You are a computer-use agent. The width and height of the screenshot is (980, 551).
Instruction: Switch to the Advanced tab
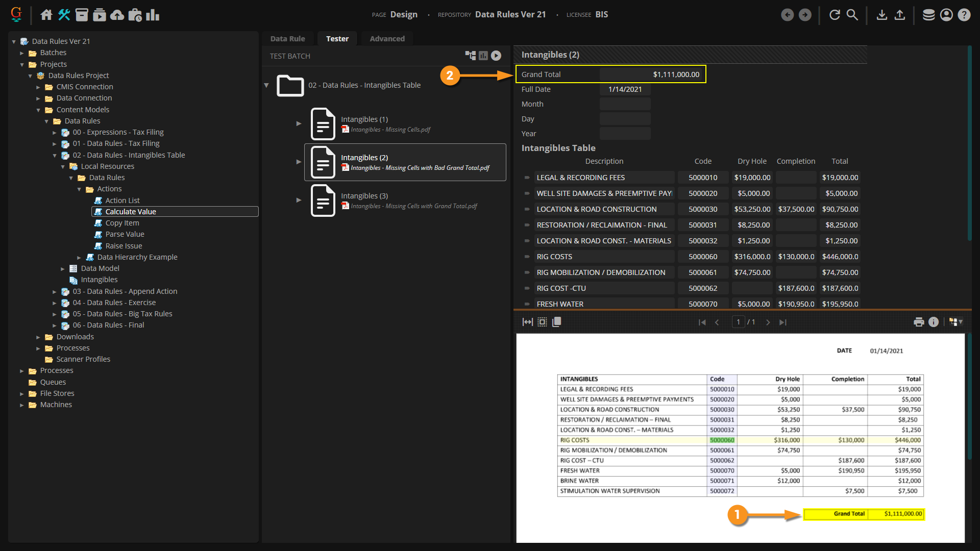coord(387,39)
